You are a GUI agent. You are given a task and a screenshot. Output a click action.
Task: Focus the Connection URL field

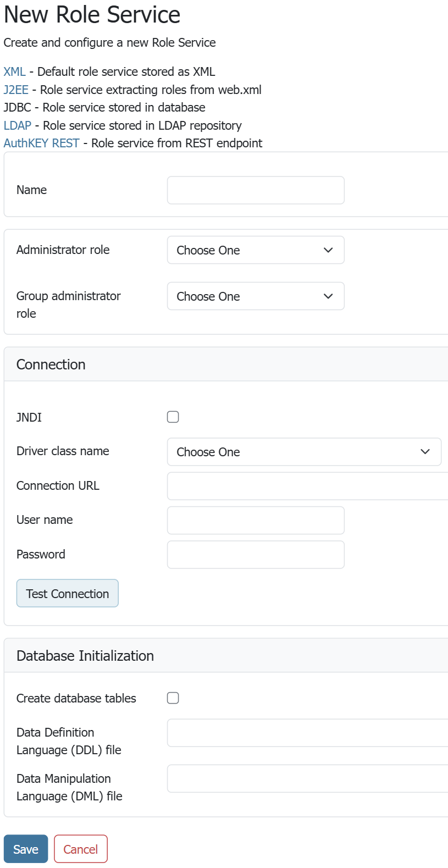(x=307, y=486)
